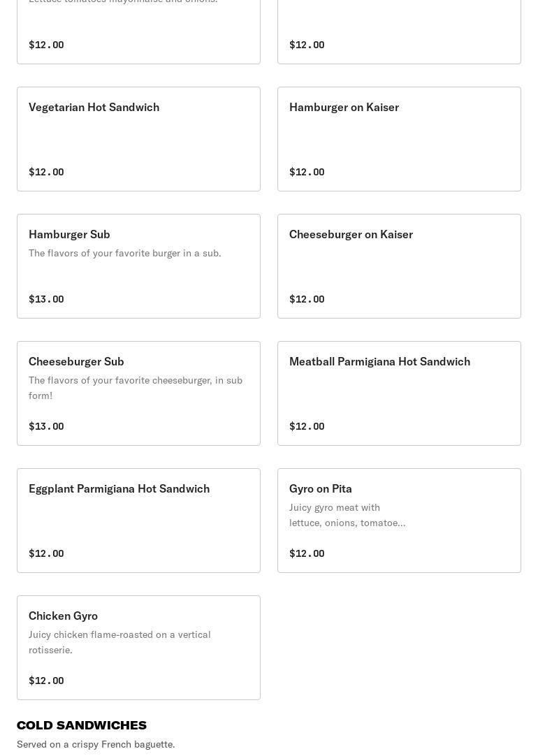538x756 pixels.
Task: Select the Chicken Gyro card
Action: tap(138, 647)
